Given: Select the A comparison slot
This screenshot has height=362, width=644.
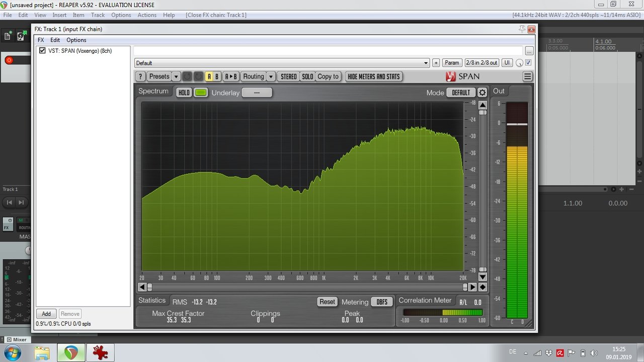Looking at the screenshot, I should click(x=209, y=76).
